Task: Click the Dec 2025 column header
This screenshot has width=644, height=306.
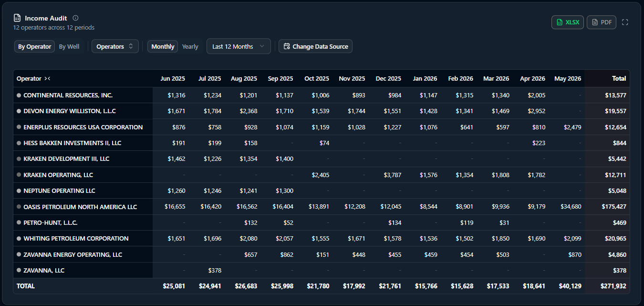Action: (388, 79)
